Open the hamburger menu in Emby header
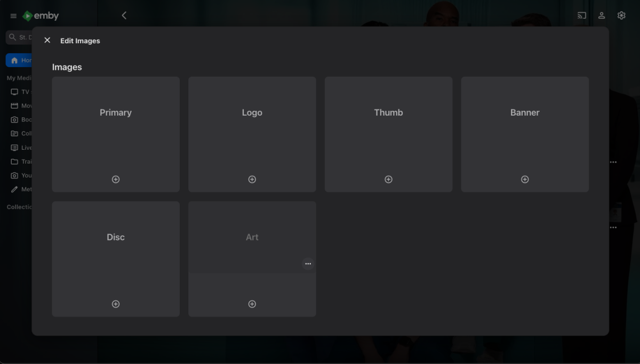The width and height of the screenshot is (640, 364). tap(13, 16)
